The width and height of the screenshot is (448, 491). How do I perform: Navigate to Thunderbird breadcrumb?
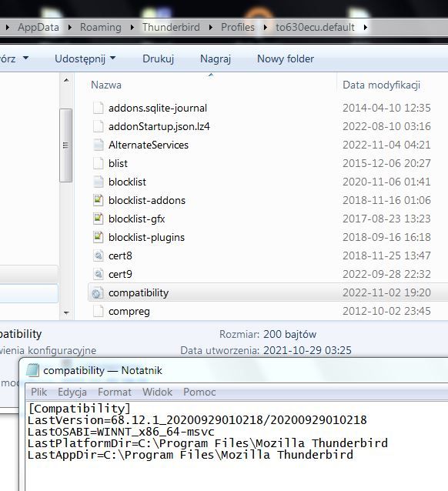pos(171,28)
